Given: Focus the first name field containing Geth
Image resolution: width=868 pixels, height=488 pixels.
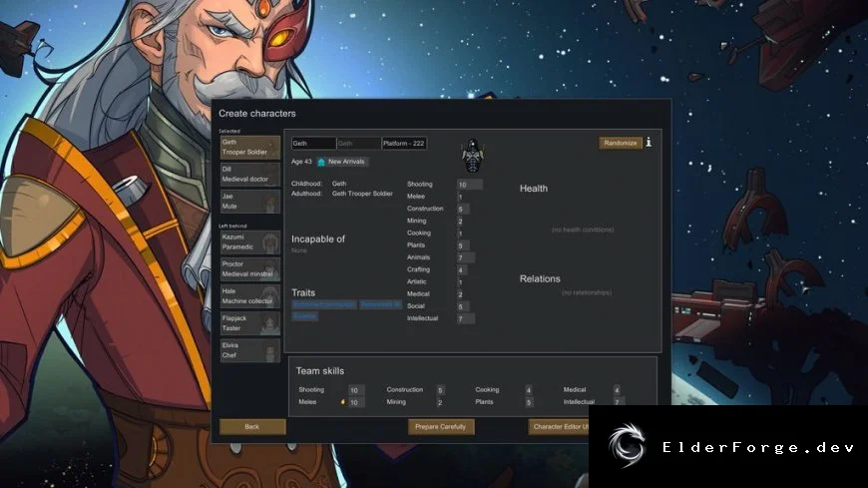Looking at the screenshot, I should click(x=314, y=144).
